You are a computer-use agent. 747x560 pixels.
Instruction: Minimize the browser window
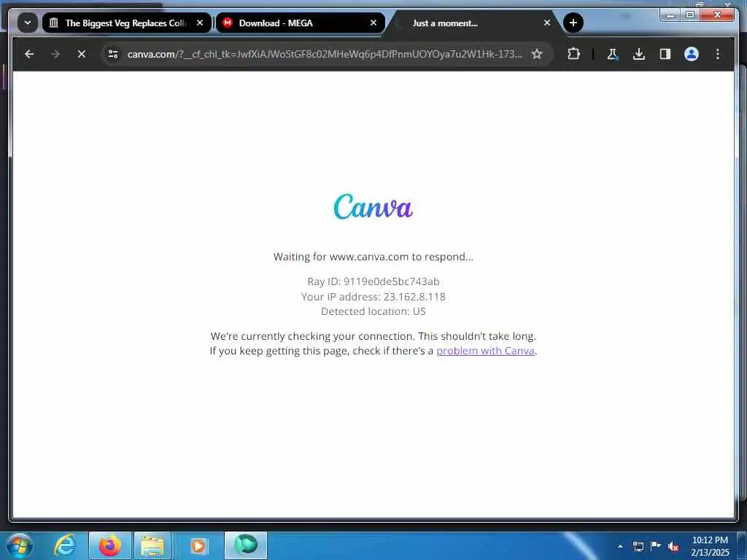tap(670, 15)
